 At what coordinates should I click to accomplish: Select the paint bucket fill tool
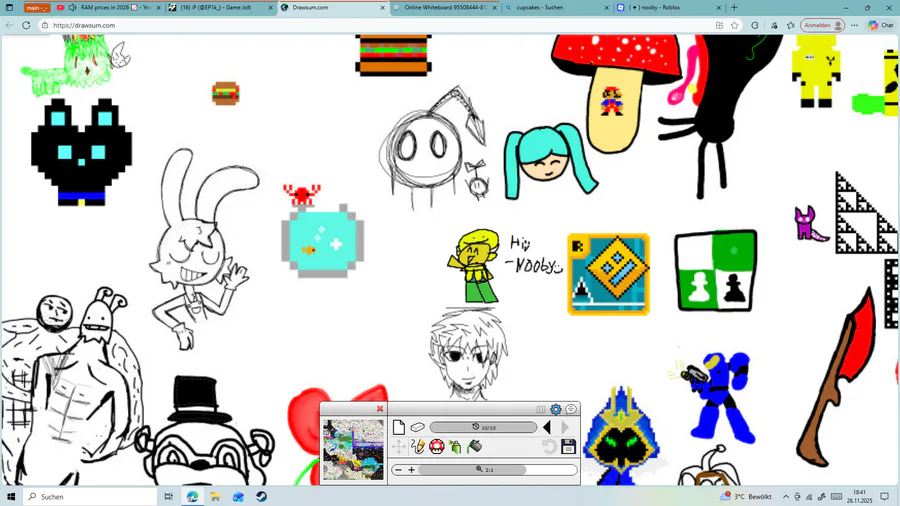click(474, 446)
